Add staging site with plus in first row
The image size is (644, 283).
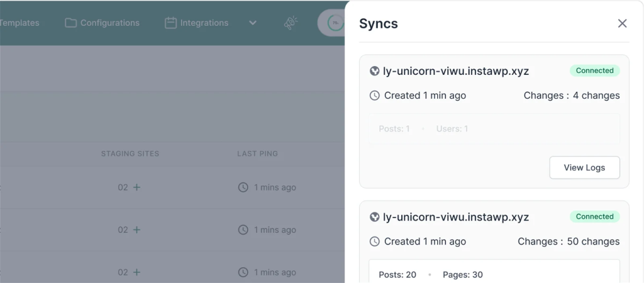[x=136, y=187]
